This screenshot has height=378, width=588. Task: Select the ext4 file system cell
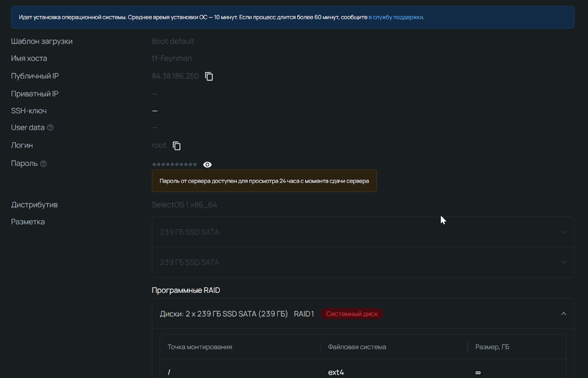[336, 372]
